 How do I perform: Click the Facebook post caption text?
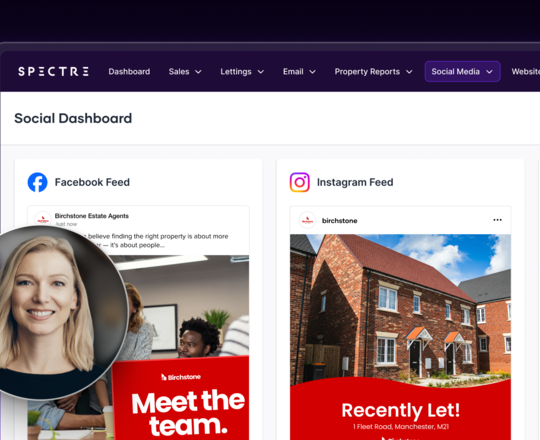[x=158, y=241]
